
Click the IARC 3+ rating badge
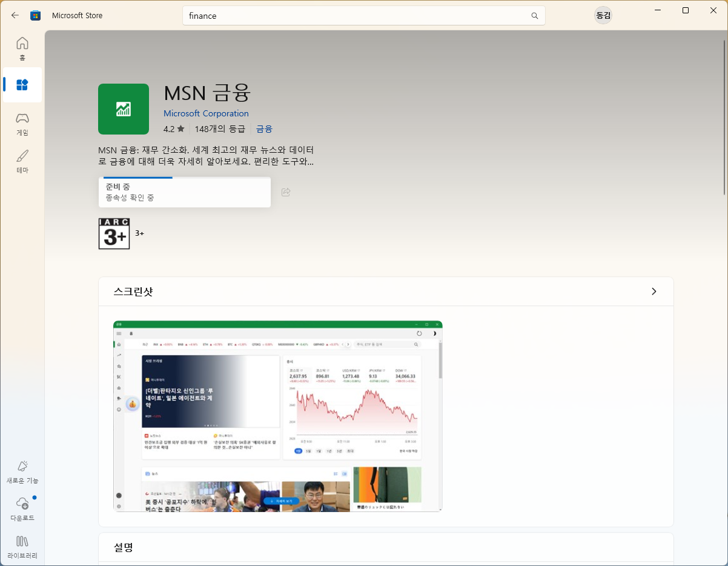[114, 233]
